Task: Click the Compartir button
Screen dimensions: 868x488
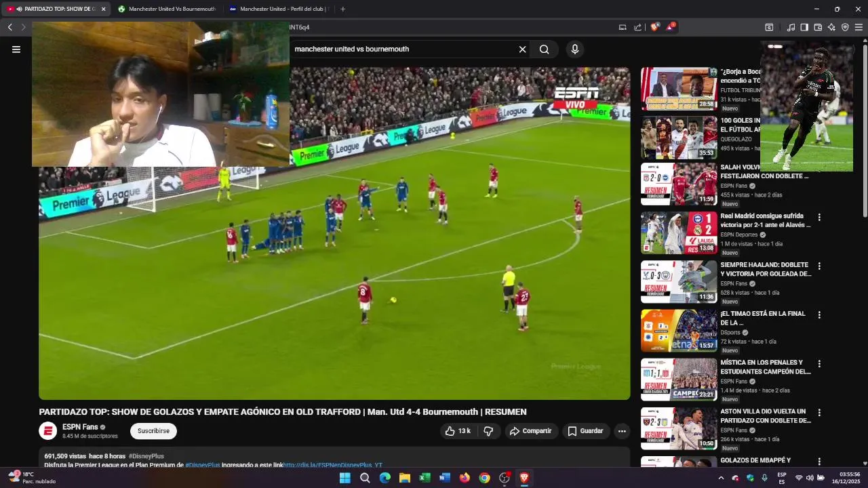Action: coord(531,431)
